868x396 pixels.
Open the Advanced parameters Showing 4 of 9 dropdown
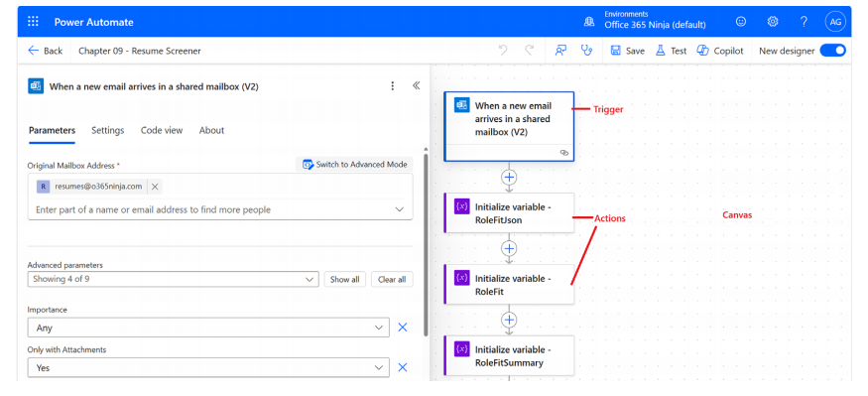[174, 279]
